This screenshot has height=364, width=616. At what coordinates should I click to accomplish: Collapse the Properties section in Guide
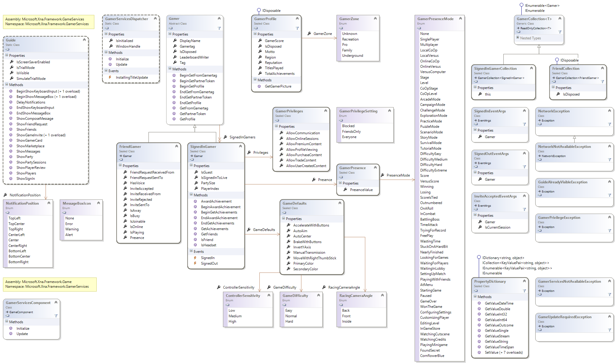(x=7, y=55)
